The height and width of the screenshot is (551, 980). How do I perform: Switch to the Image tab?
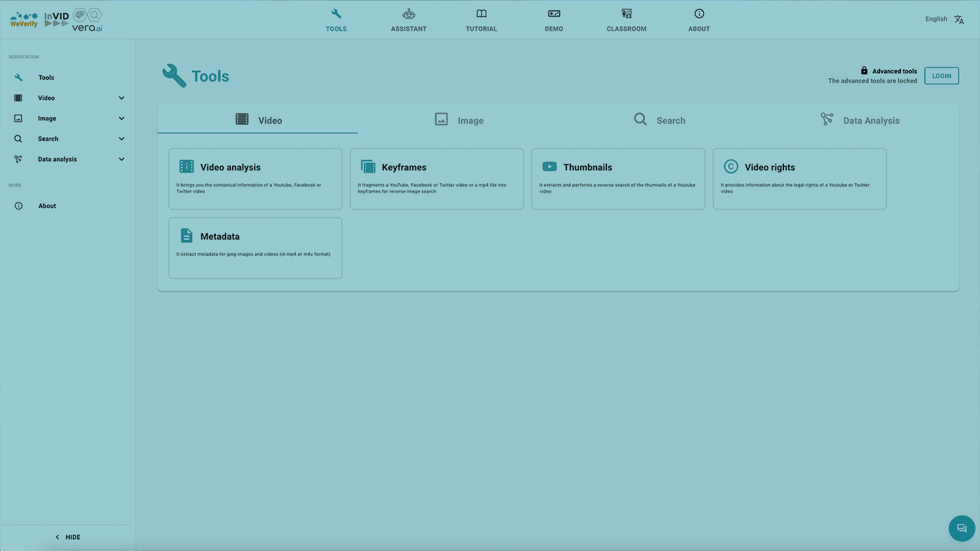(x=458, y=120)
